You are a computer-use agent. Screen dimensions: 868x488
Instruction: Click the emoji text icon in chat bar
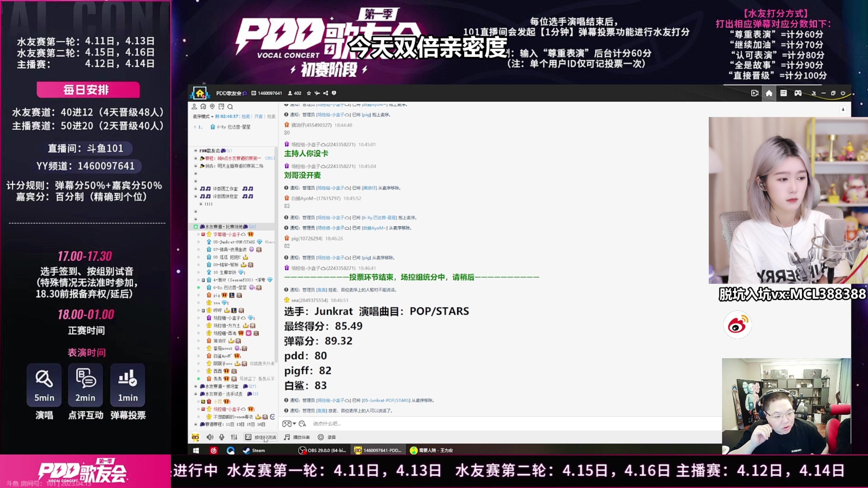tap(302, 424)
